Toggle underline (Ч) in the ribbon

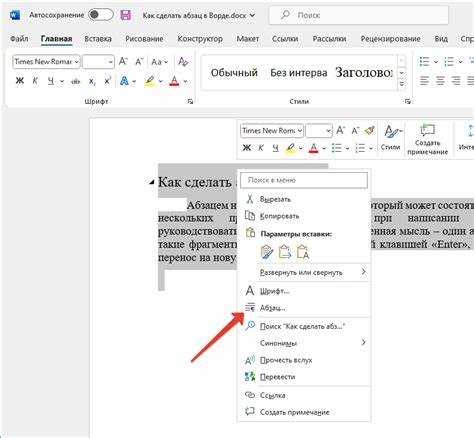pyautogui.click(x=51, y=81)
